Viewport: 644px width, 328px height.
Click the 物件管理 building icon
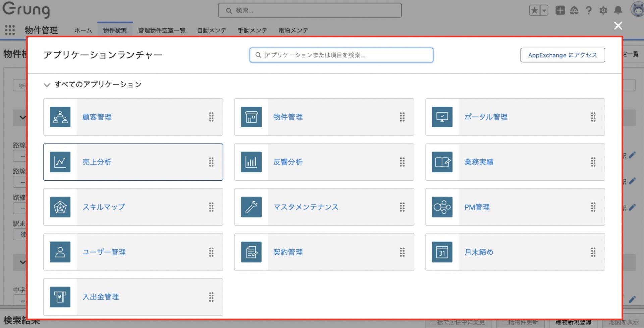click(251, 117)
